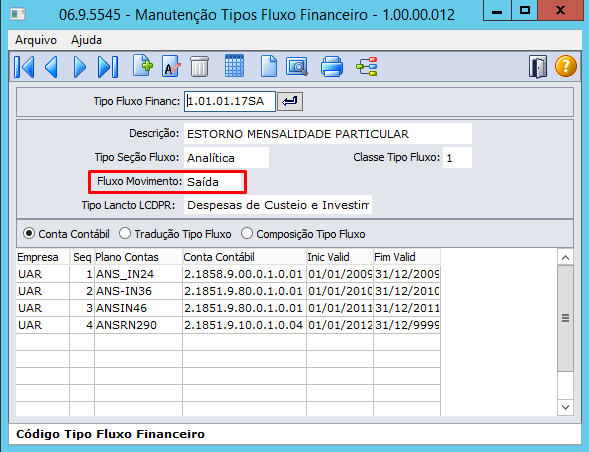Click the Tipo Seção Fluxo field showing Analítica
This screenshot has height=452, width=589.
point(226,157)
